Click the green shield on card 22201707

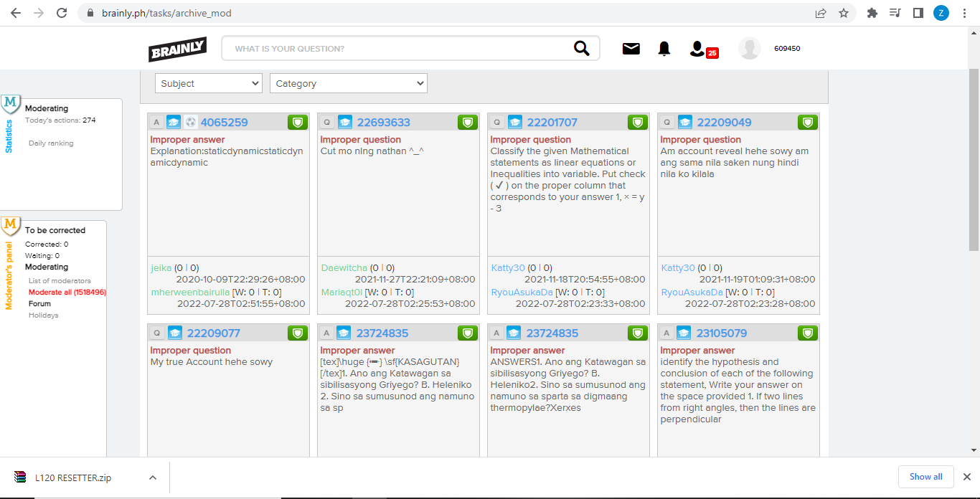tap(638, 122)
